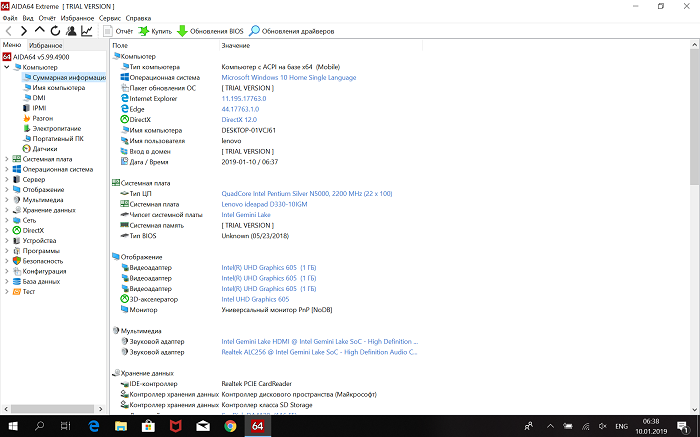The width and height of the screenshot is (700, 437).
Task: Open Microsoft Edge from the taskbar
Action: [x=94, y=426]
